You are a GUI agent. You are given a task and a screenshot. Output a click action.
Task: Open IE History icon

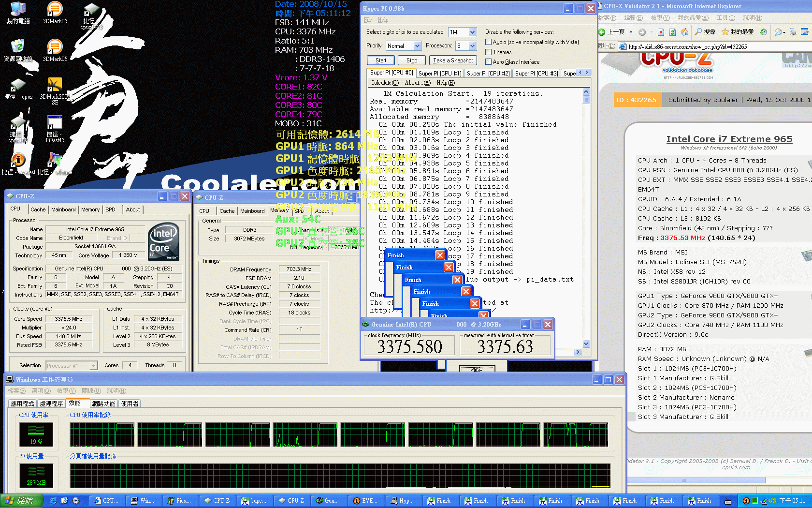tap(763, 32)
